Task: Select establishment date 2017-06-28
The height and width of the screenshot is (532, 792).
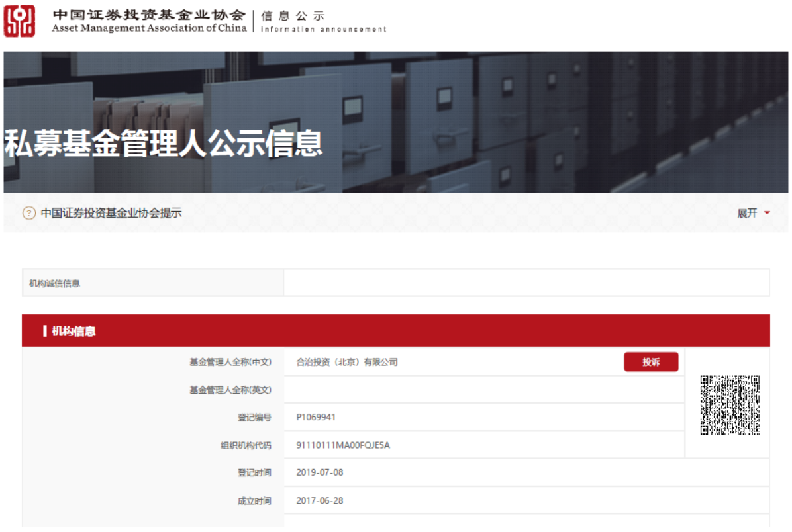Action: point(320,501)
